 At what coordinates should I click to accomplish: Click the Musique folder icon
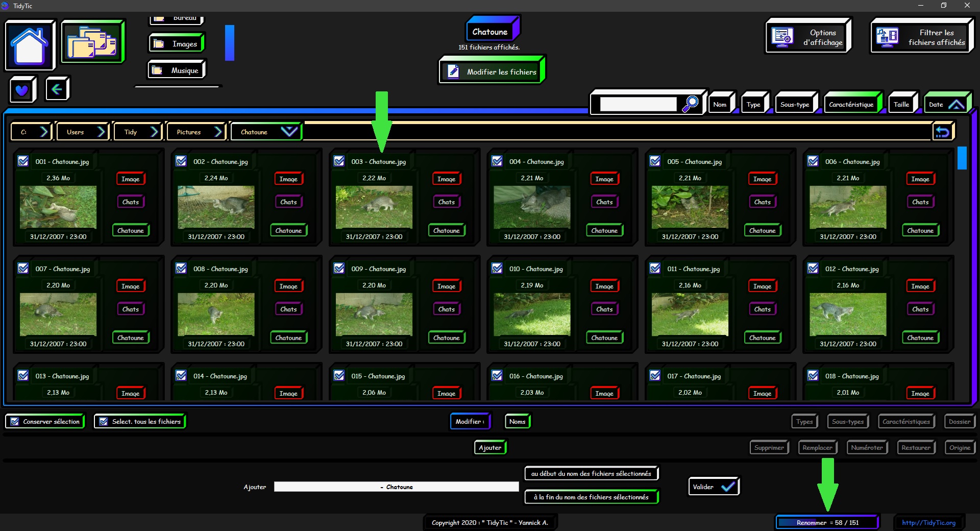coord(157,70)
